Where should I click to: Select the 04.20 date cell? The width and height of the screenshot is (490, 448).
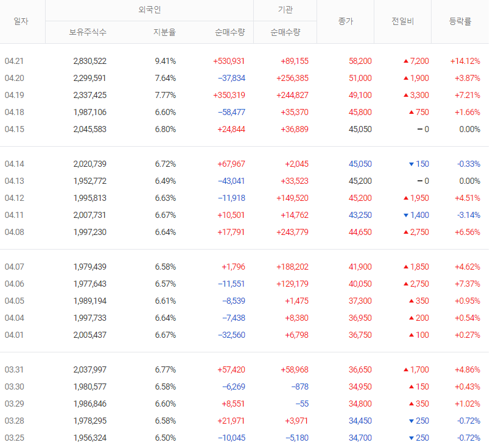14,78
